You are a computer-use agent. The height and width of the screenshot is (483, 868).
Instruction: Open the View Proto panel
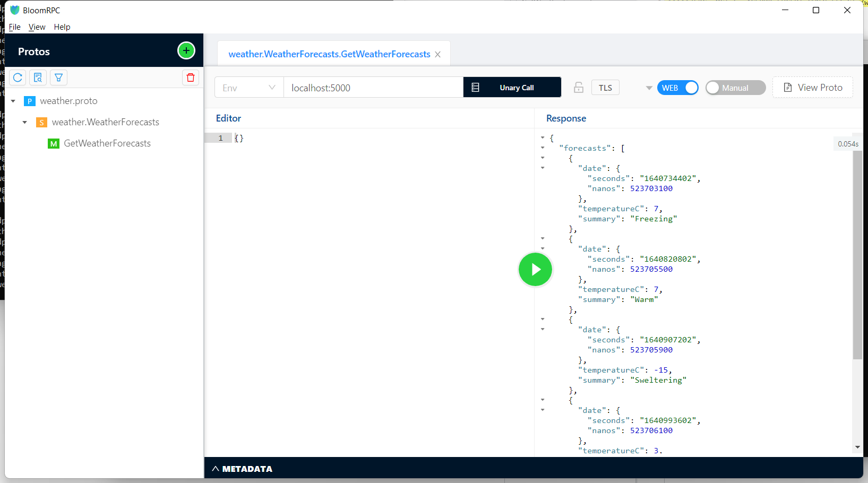(x=812, y=87)
